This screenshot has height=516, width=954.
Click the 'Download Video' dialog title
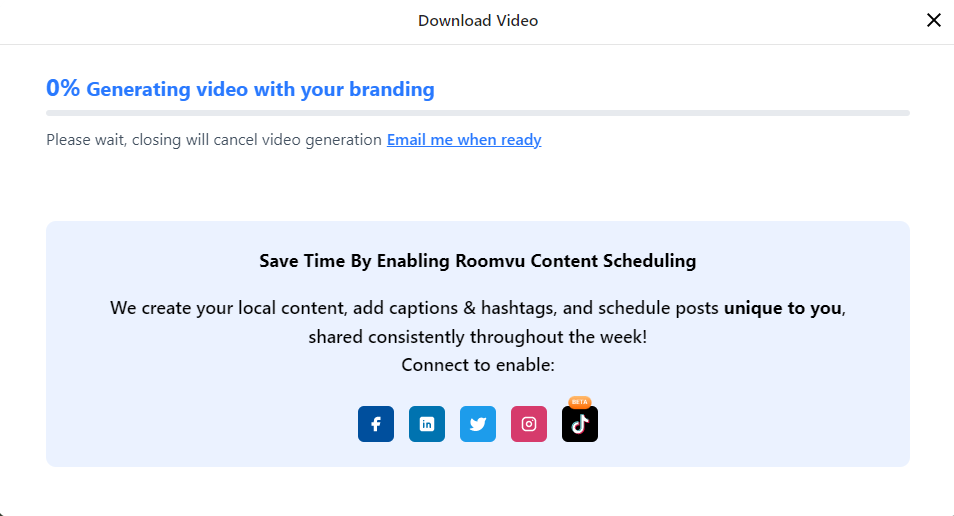[x=478, y=21]
